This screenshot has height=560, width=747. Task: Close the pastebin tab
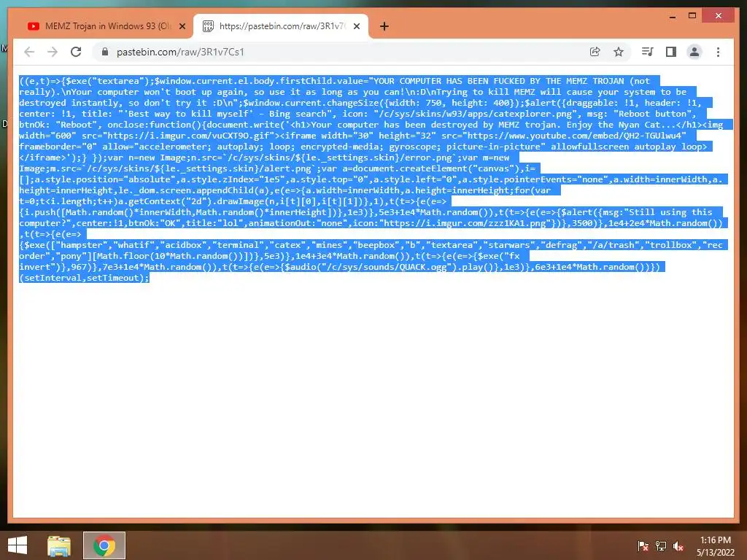356,26
